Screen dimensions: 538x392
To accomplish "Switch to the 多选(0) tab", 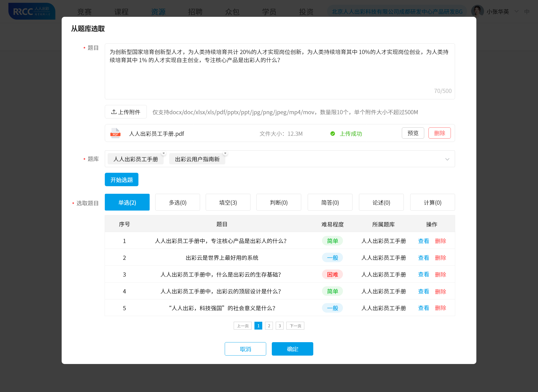I will [178, 202].
